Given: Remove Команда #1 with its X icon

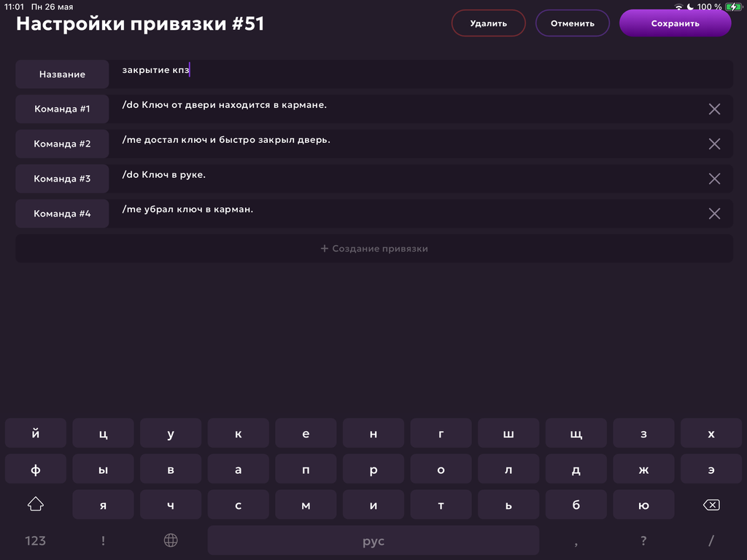Looking at the screenshot, I should point(714,109).
